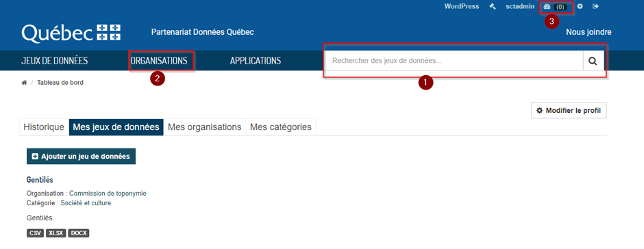Open the settings gear icon in top bar
This screenshot has height=249, width=644.
(x=580, y=7)
